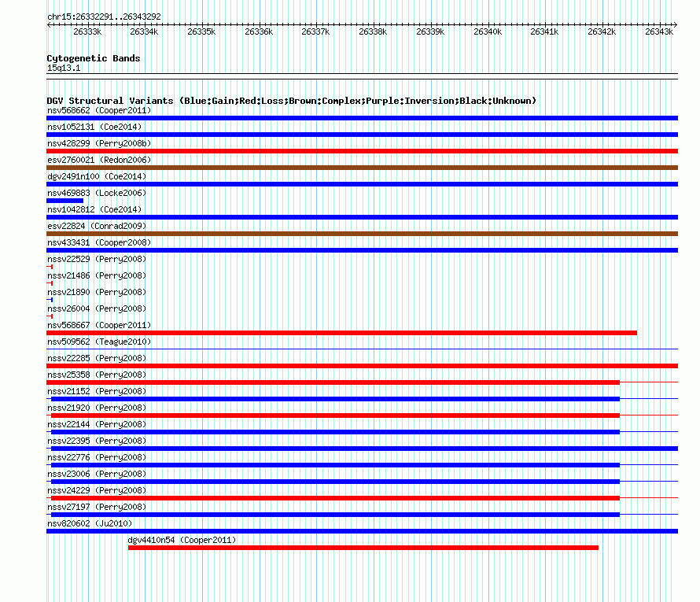Click the 26343k ruler tick label

pyautogui.click(x=659, y=31)
